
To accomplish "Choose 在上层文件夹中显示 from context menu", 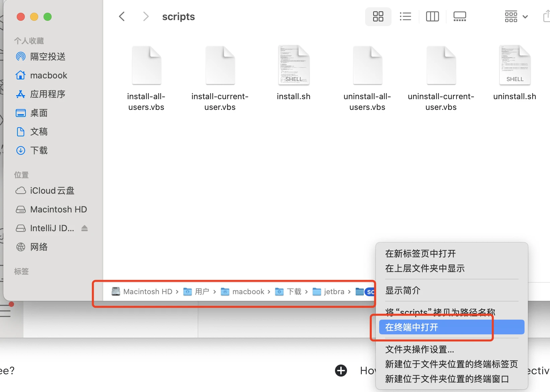I will pyautogui.click(x=452, y=268).
